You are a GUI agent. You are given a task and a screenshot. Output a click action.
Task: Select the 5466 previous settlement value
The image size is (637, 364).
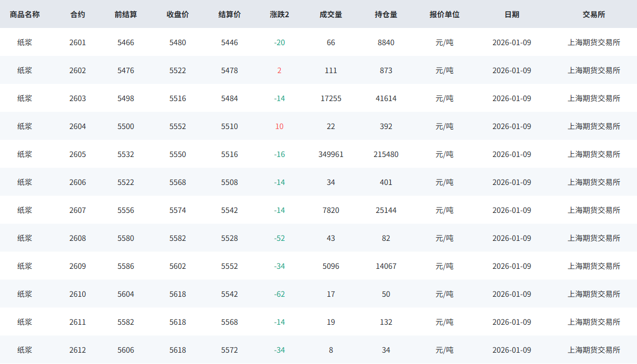point(126,42)
